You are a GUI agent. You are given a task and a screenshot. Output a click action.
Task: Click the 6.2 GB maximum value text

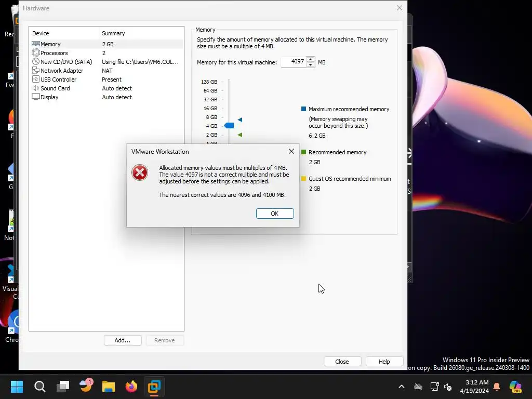pyautogui.click(x=317, y=136)
